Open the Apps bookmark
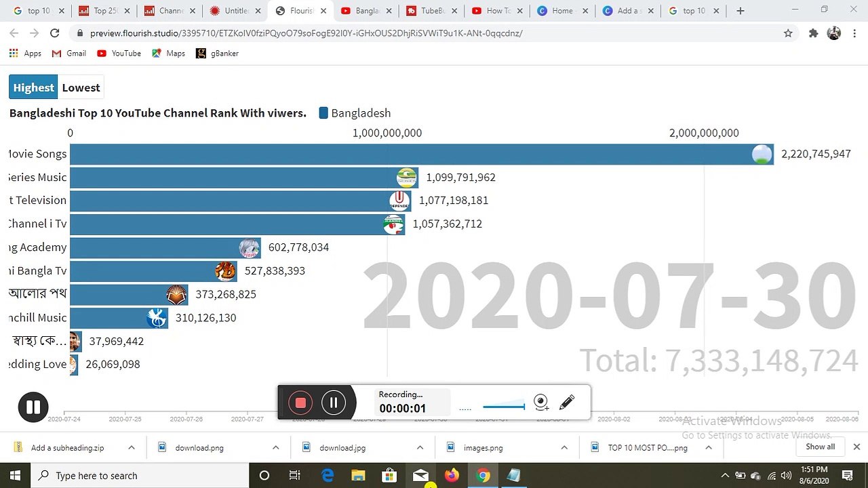Image resolution: width=868 pixels, height=488 pixels. 25,54
